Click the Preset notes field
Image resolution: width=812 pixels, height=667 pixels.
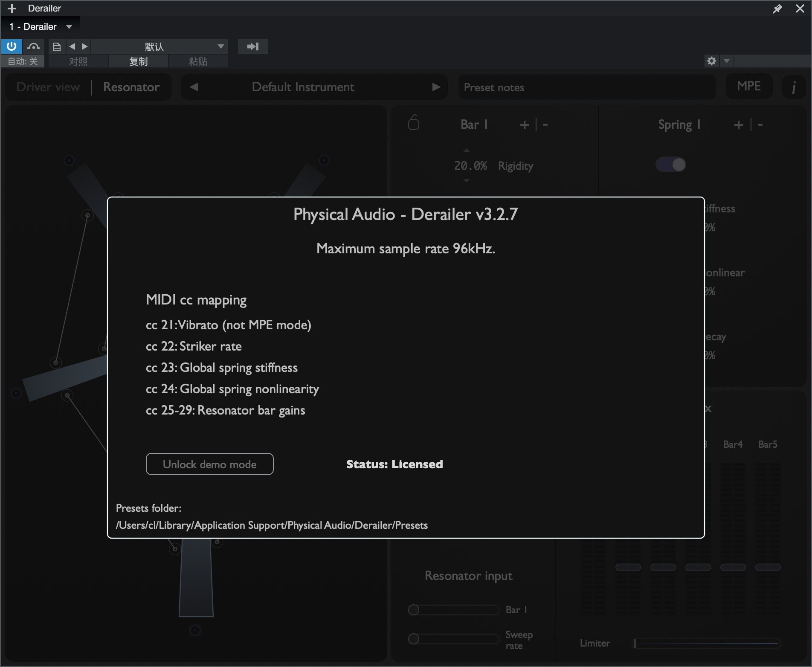point(587,87)
